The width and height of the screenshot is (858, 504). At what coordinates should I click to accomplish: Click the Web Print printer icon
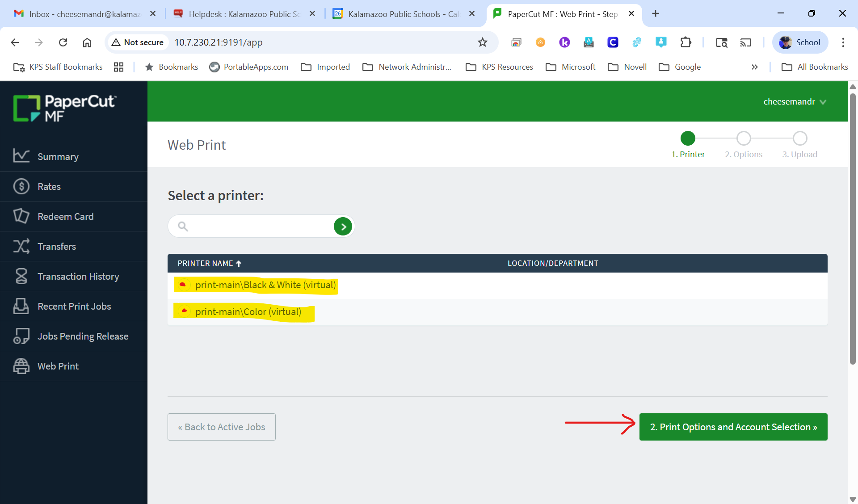[21, 366]
